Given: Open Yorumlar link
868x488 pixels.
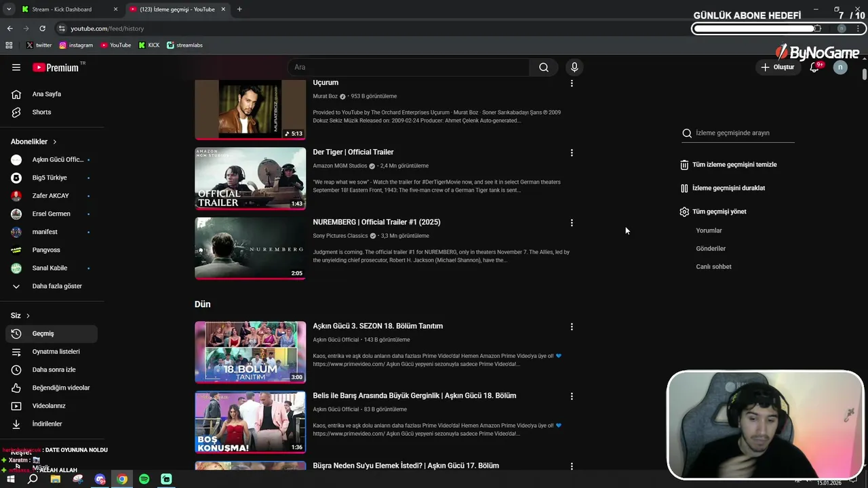Looking at the screenshot, I should 709,230.
